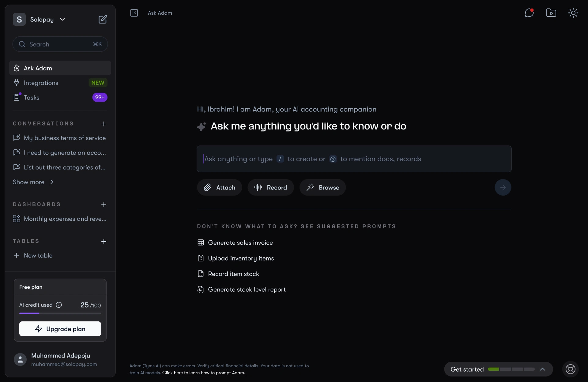Viewport: 588px width, 382px height.
Task: Open Integrations in sidebar
Action: tap(41, 83)
